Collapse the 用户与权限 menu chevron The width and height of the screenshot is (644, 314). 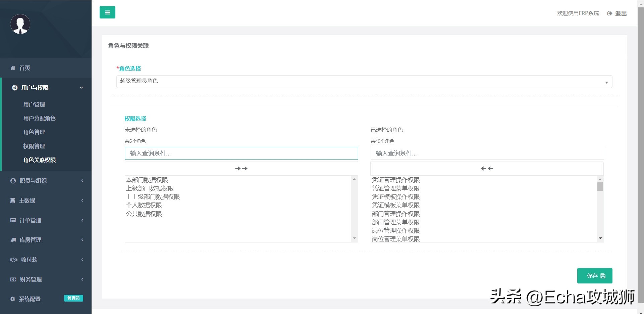point(81,87)
